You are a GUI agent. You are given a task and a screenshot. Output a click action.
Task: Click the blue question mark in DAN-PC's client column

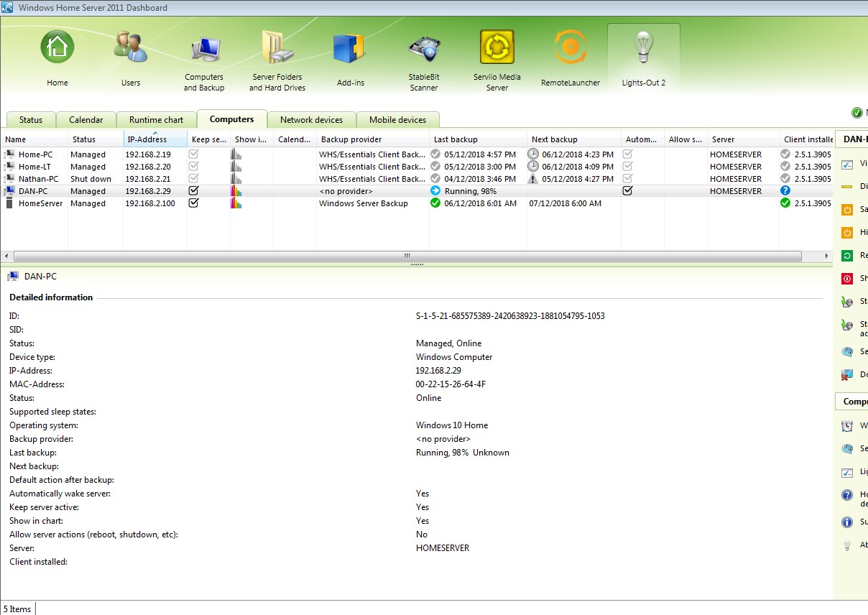tap(785, 191)
